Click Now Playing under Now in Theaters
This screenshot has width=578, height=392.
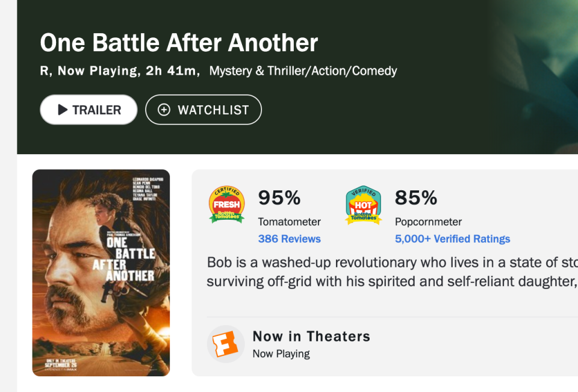click(281, 353)
